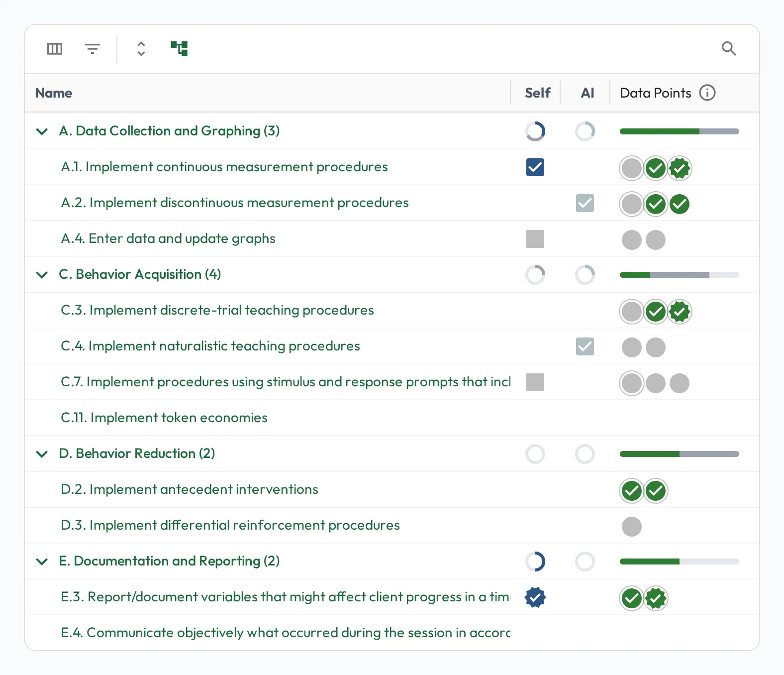Click the AI progress ring for Behavior Acquisition
The width and height of the screenshot is (784, 675).
coord(585,275)
